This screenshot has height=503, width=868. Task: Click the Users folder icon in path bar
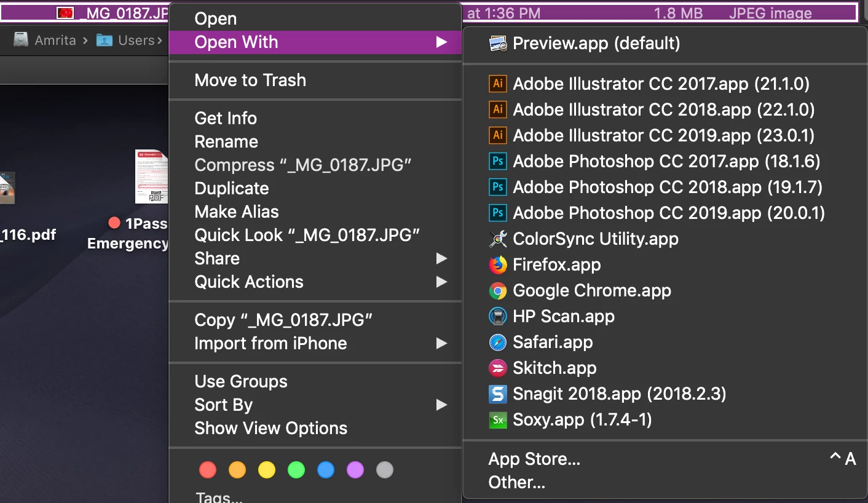point(105,40)
